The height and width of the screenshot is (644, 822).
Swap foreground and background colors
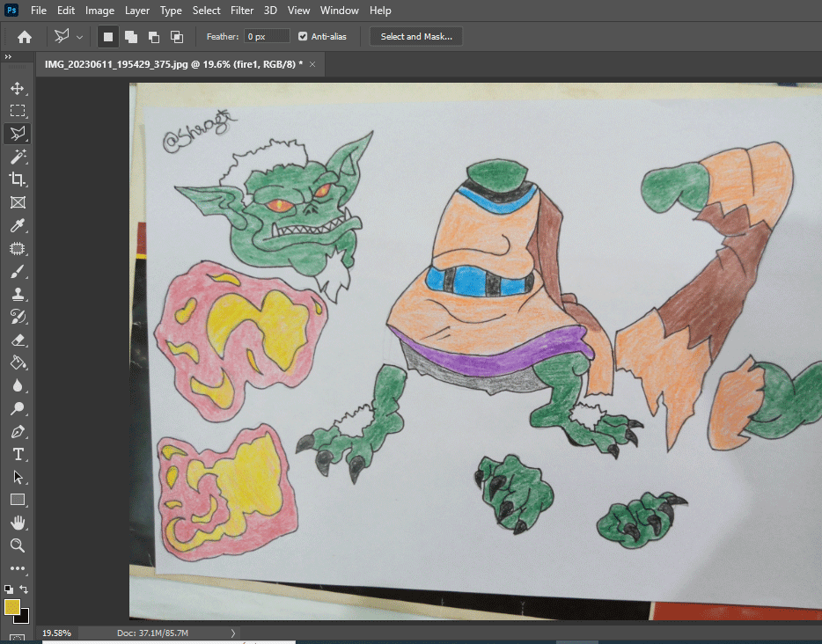click(x=24, y=589)
